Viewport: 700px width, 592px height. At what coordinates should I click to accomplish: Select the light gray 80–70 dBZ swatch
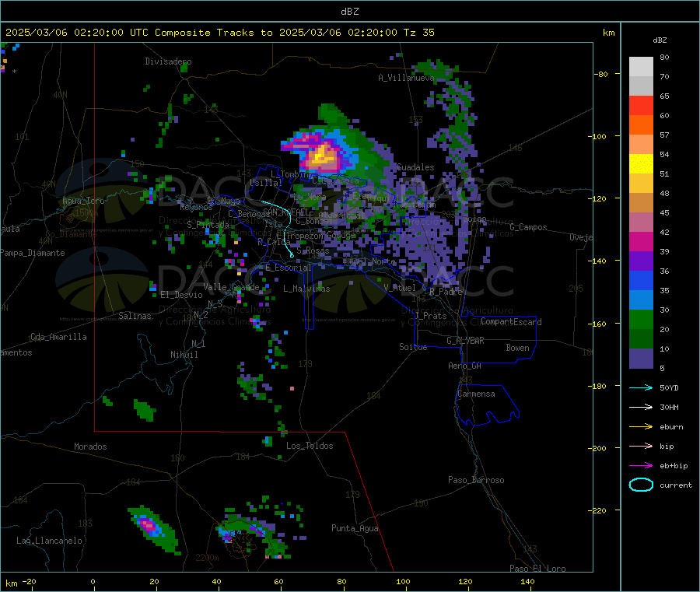(641, 67)
